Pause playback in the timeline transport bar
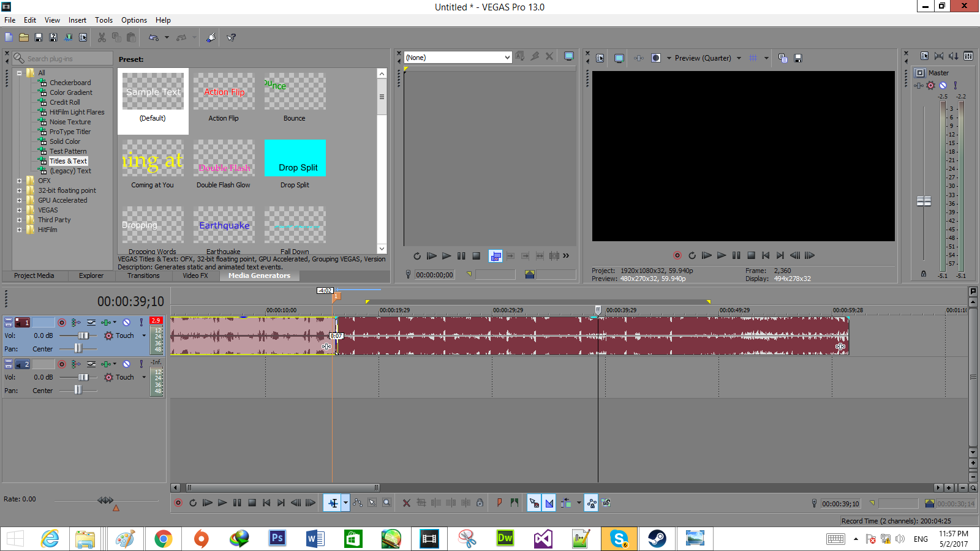This screenshot has width=980, height=551. pyautogui.click(x=237, y=503)
